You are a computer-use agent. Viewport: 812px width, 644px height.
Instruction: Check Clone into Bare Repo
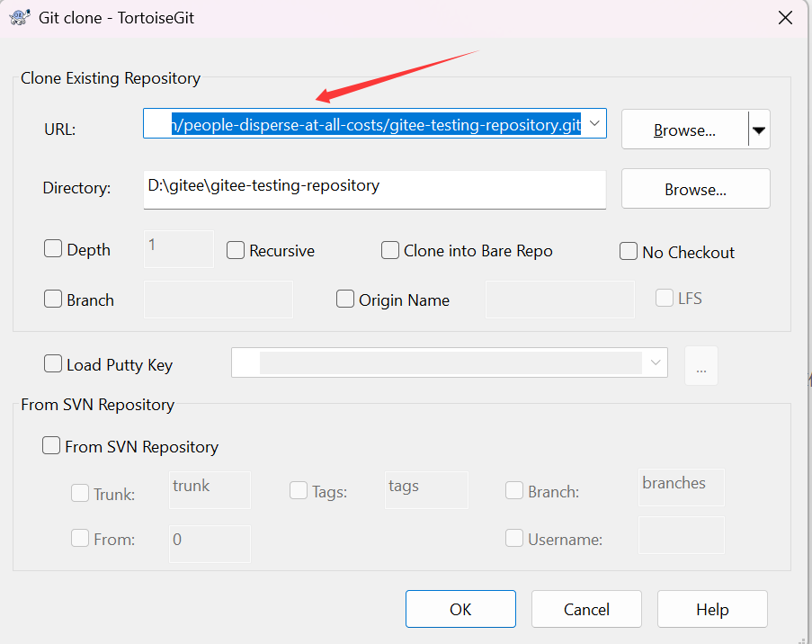coord(390,250)
